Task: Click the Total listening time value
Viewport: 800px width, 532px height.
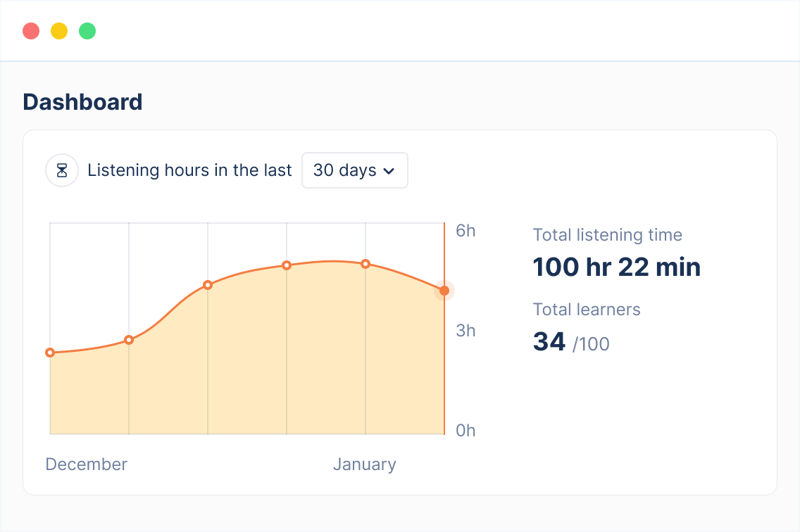Action: coord(616,267)
